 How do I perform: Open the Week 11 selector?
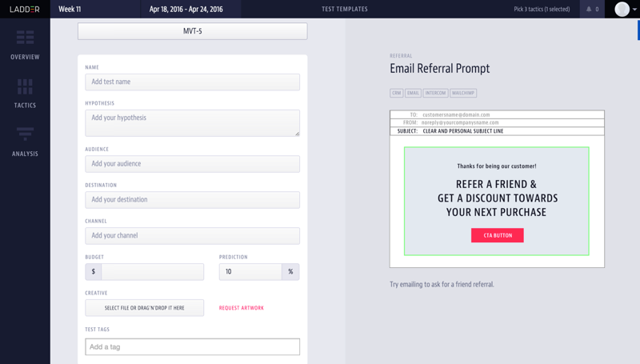pos(70,9)
